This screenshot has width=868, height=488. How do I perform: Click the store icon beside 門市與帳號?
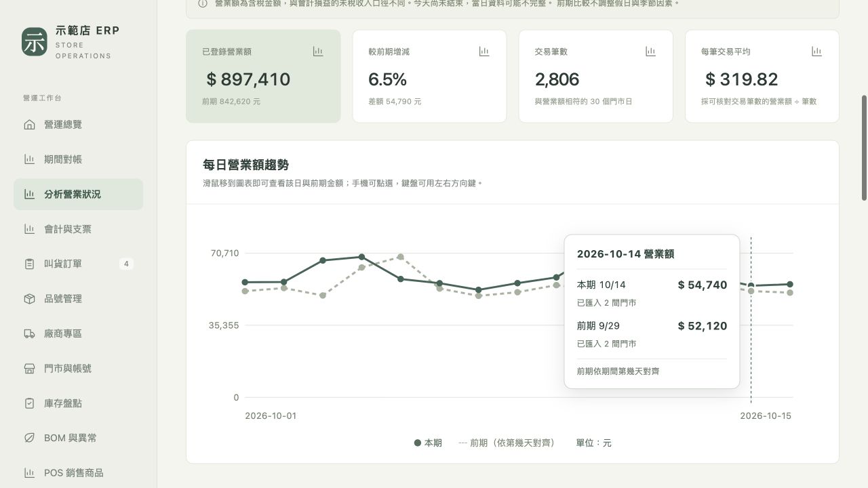29,369
